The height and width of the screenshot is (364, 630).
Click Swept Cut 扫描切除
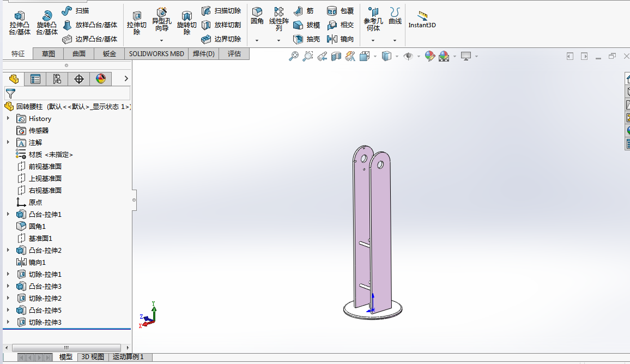pyautogui.click(x=221, y=11)
